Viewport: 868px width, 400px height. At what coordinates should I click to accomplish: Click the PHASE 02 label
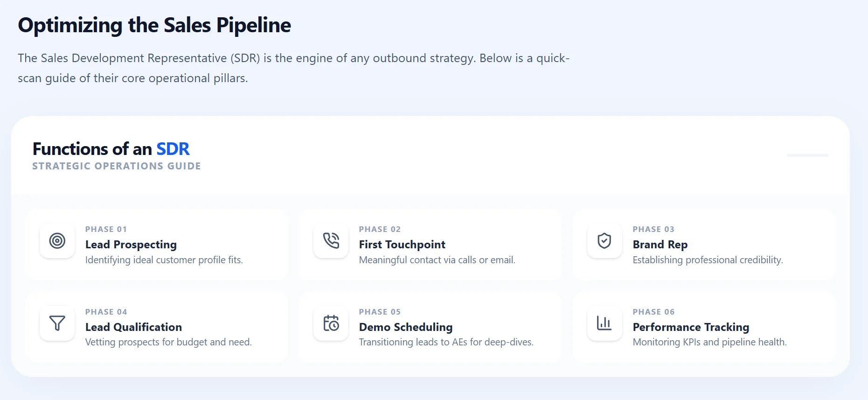380,229
